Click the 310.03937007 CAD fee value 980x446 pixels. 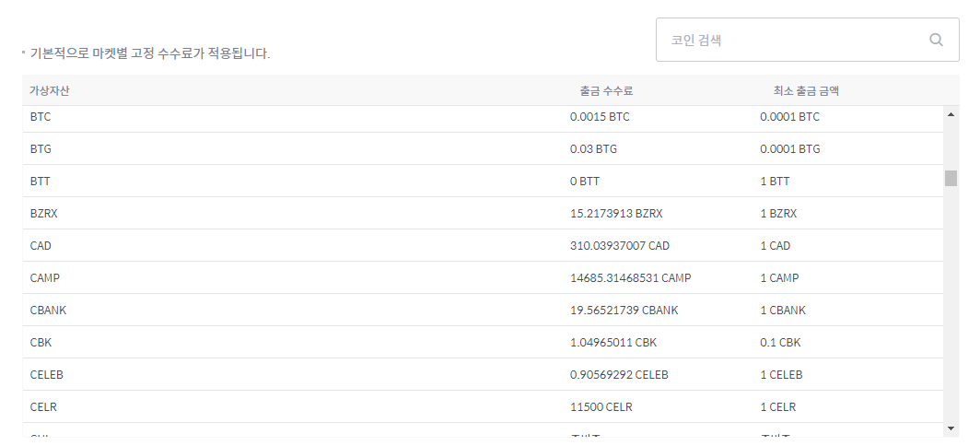click(x=620, y=246)
